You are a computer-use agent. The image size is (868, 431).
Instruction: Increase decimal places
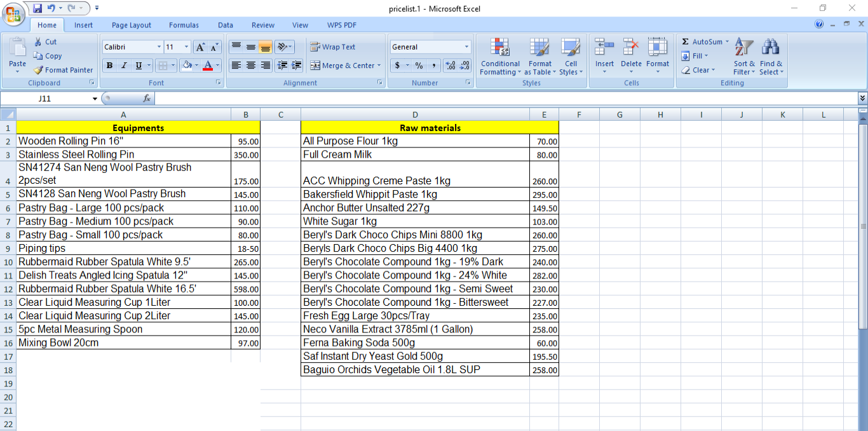coord(451,65)
